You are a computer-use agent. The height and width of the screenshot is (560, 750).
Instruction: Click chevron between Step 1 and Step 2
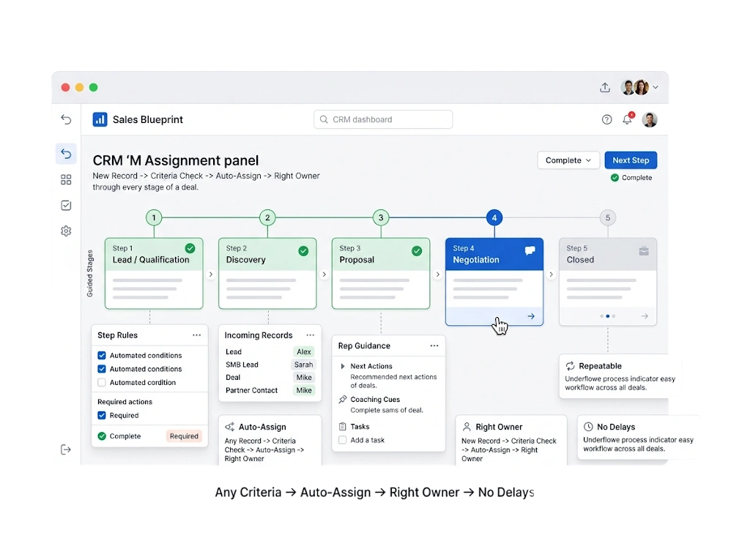211,275
